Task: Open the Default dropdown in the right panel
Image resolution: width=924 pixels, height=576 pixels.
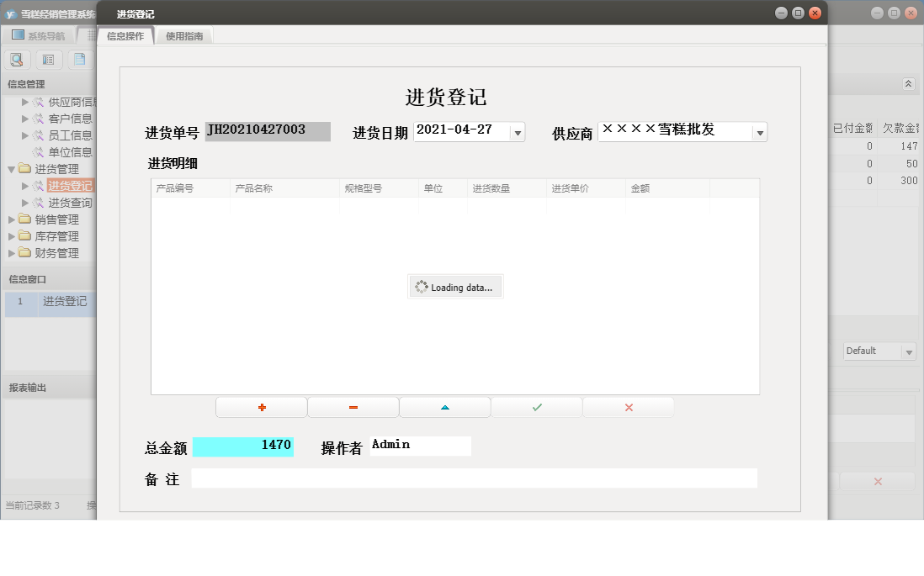Action: (x=910, y=351)
